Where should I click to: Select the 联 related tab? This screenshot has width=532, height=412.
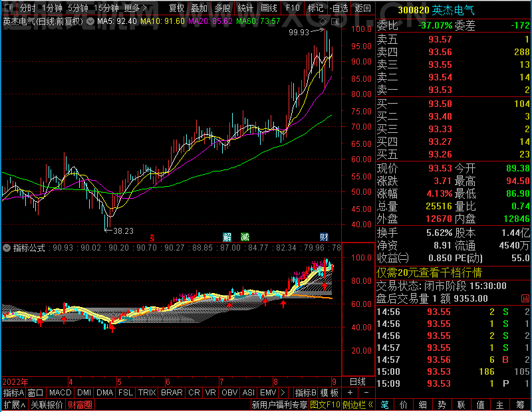pyautogui.click(x=461, y=405)
